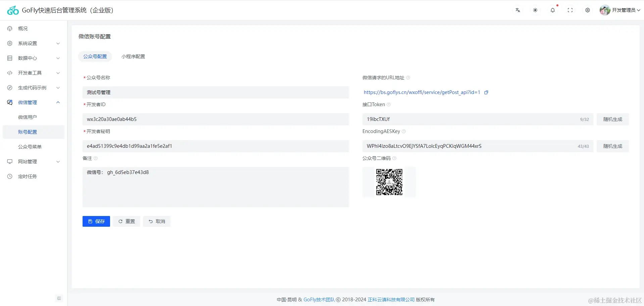The width and height of the screenshot is (644, 306).
Task: Expand the 数据中心 menu chevron
Action: [x=58, y=58]
